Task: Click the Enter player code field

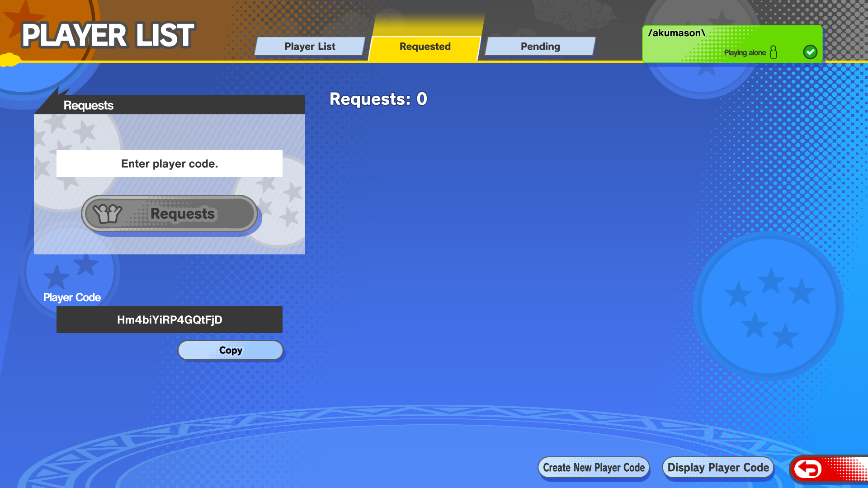Action: tap(170, 164)
